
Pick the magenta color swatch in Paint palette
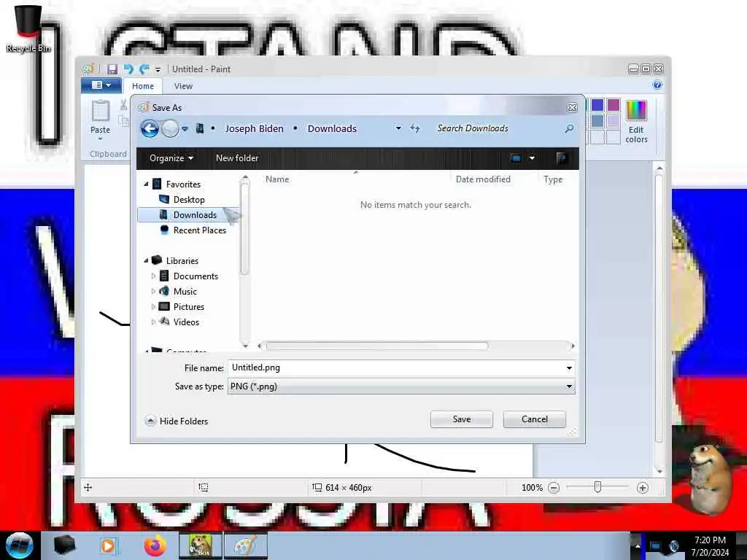[613, 105]
